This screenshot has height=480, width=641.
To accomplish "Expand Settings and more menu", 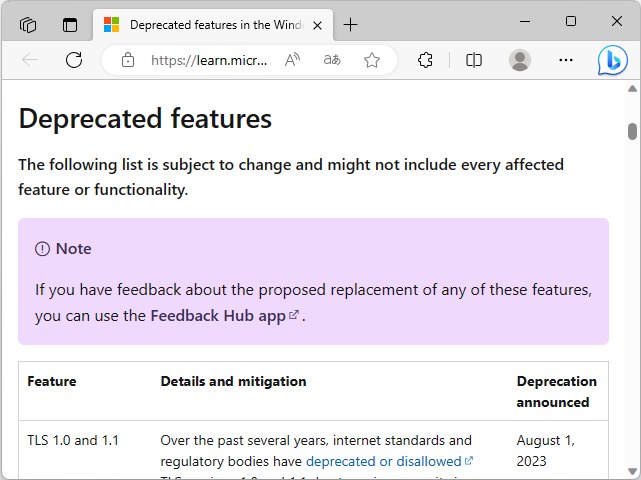I will [x=566, y=60].
